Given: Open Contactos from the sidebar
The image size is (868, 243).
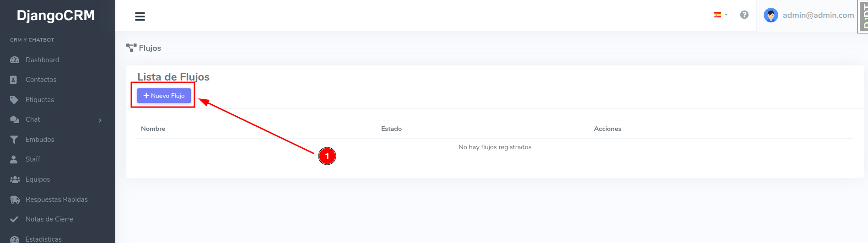Looking at the screenshot, I should pyautogui.click(x=41, y=80).
